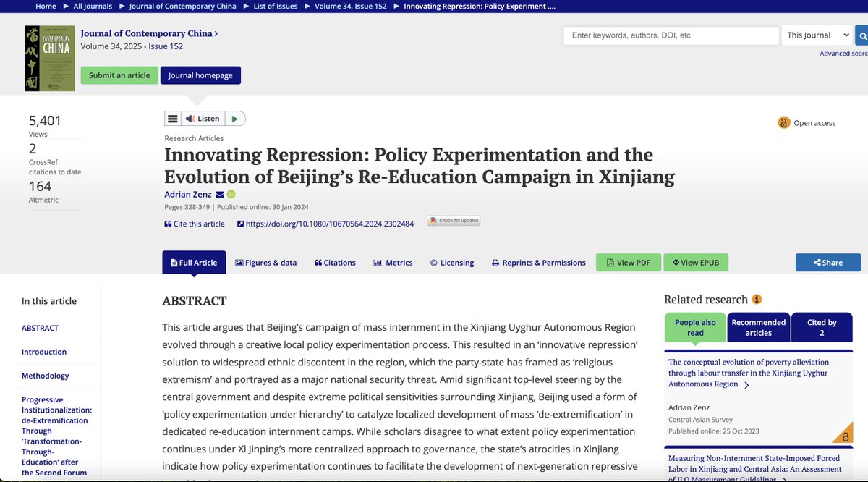Open Volume 34, Issue 152 breadcrumb
The height and width of the screenshot is (482, 868).
coord(351,7)
